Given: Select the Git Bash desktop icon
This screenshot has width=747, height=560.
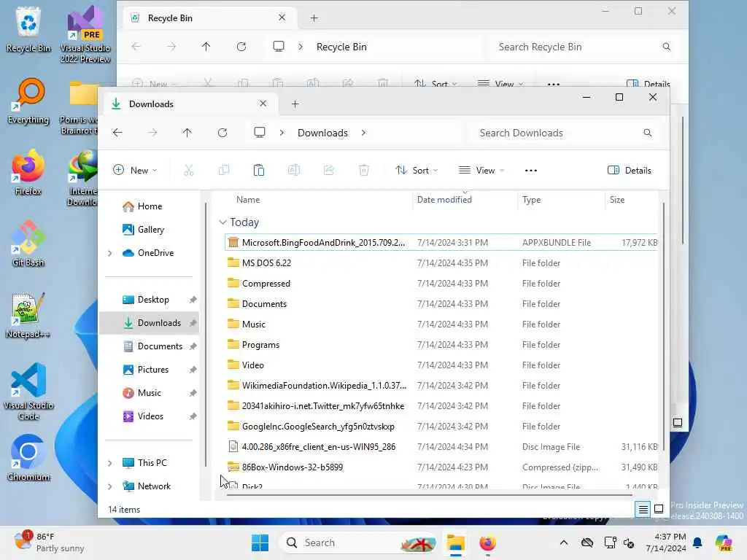Looking at the screenshot, I should [28, 244].
